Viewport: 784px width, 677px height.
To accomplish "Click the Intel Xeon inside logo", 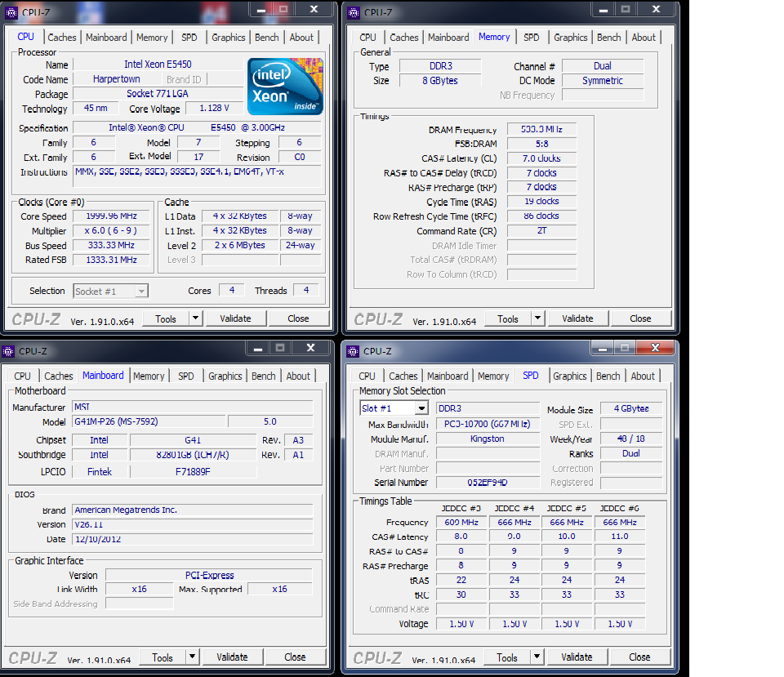I will [x=286, y=87].
